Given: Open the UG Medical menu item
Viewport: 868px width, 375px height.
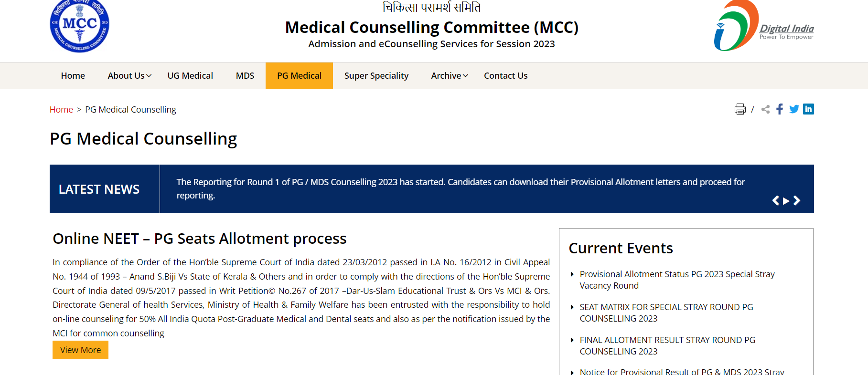Looking at the screenshot, I should pos(190,75).
